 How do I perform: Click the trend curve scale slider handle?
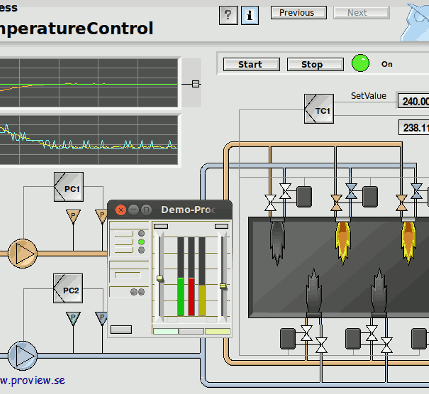pyautogui.click(x=196, y=84)
